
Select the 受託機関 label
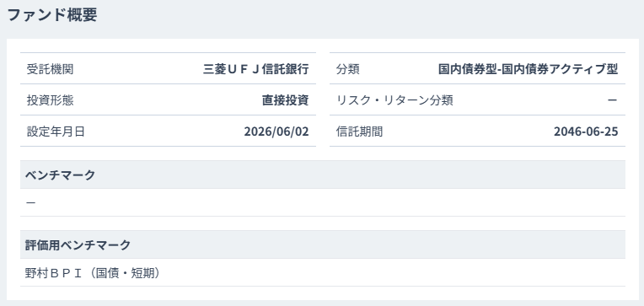(x=50, y=69)
